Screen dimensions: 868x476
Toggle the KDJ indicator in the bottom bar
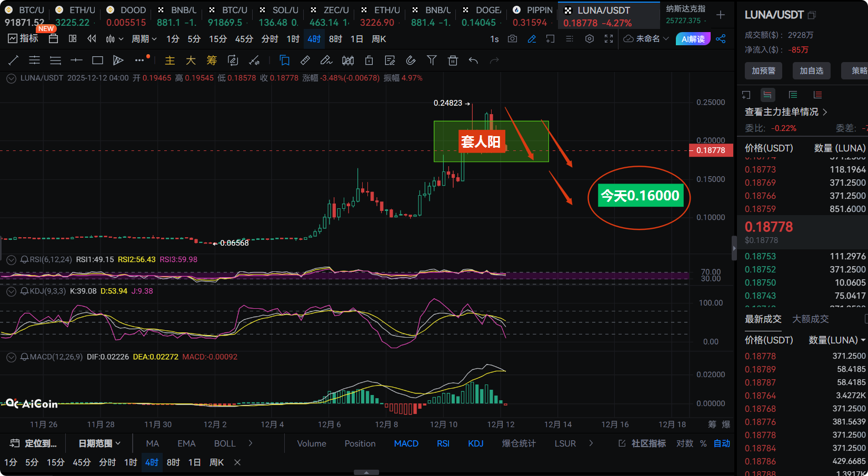[475, 443]
